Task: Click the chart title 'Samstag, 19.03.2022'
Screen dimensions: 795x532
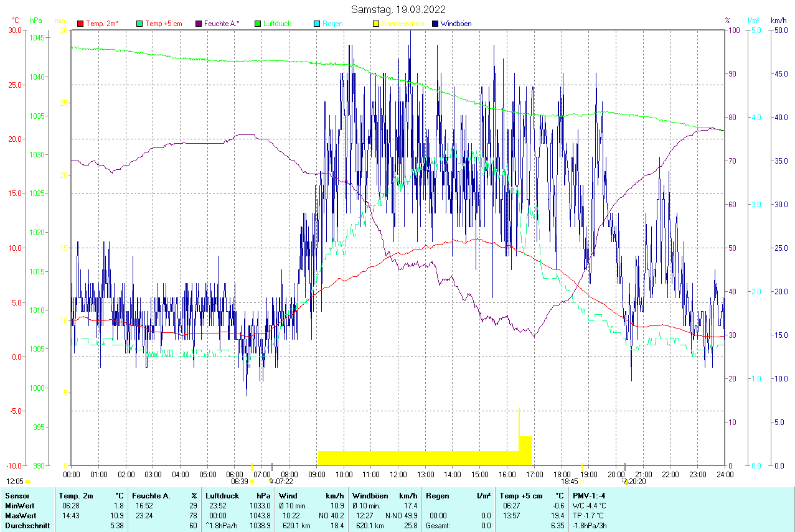Action: [x=397, y=9]
